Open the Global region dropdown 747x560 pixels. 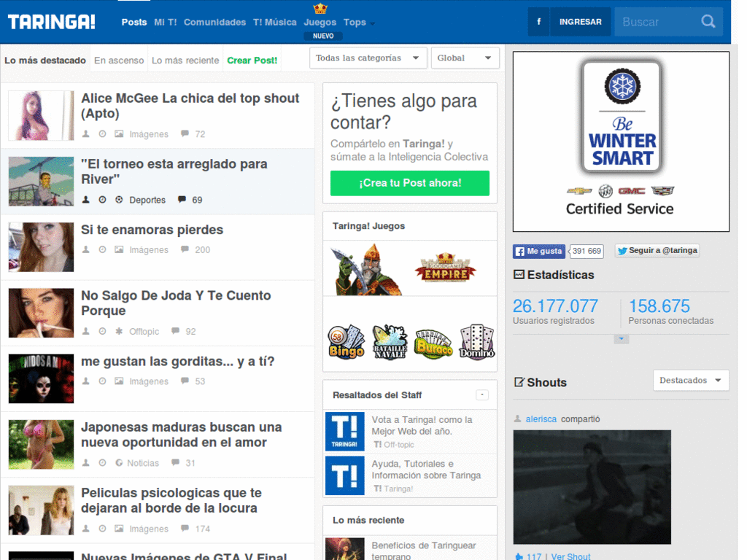point(465,58)
